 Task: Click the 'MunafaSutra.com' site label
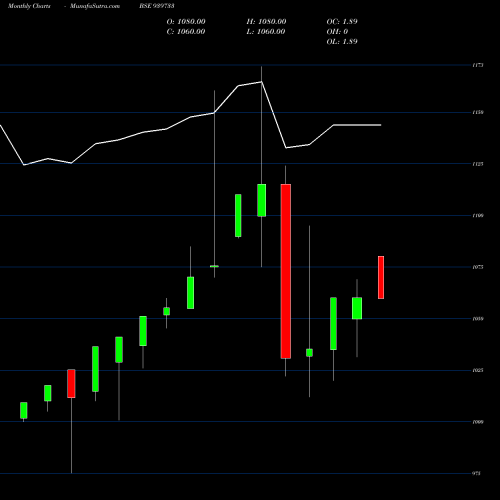point(95,6)
